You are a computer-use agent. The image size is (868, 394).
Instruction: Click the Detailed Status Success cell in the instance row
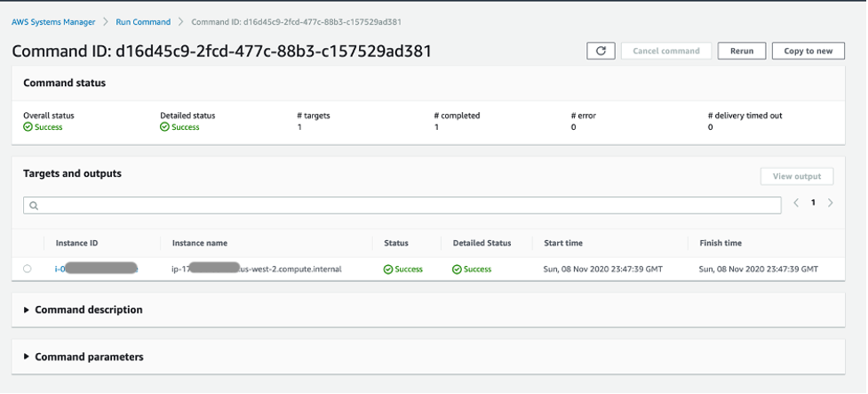[472, 269]
